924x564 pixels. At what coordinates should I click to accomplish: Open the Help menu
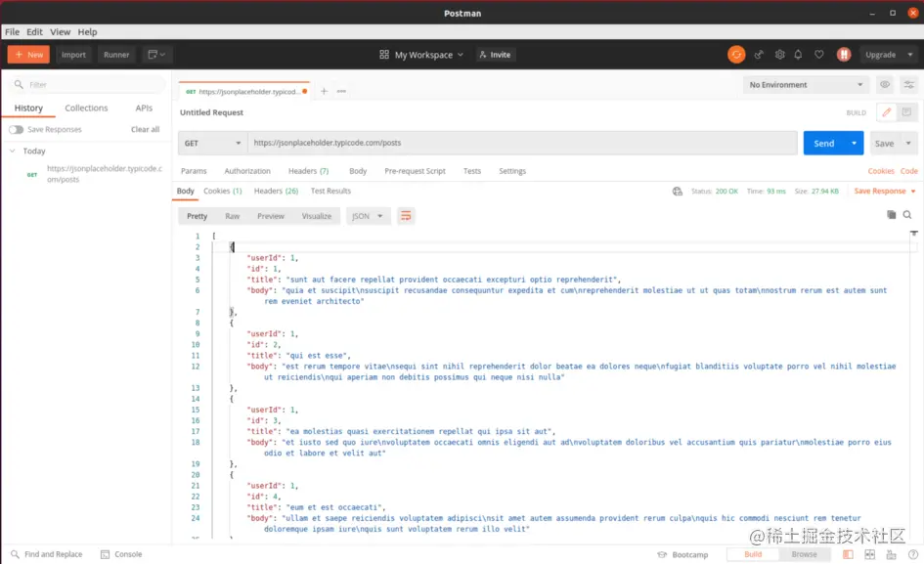click(x=87, y=32)
